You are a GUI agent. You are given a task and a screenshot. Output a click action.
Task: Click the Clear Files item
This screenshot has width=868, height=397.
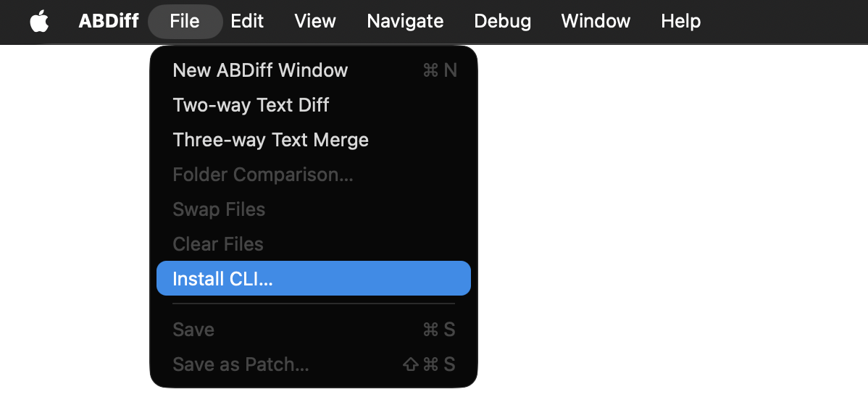[218, 244]
